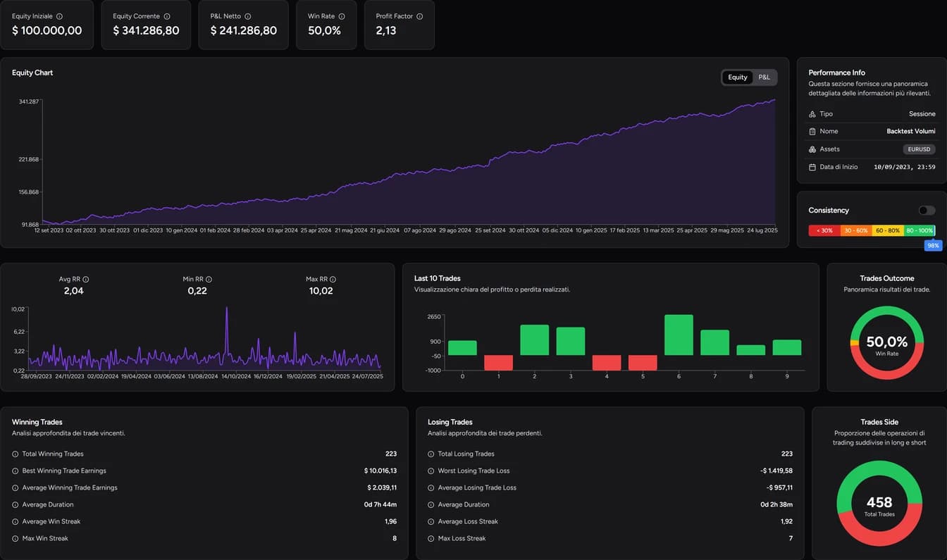
Task: Click the tallest green bar, trade 6
Action: click(x=679, y=335)
